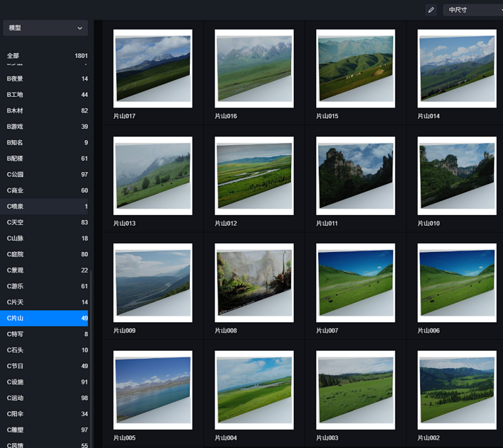The height and width of the screenshot is (448, 503).
Task: Select the 片山009 river valley thumbnail
Action: pos(153,283)
